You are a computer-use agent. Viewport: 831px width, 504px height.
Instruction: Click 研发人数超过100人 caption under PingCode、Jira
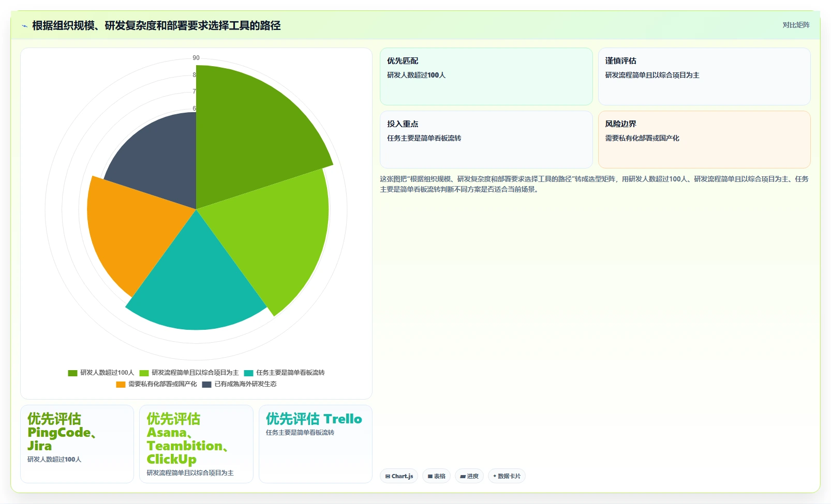coord(54,459)
